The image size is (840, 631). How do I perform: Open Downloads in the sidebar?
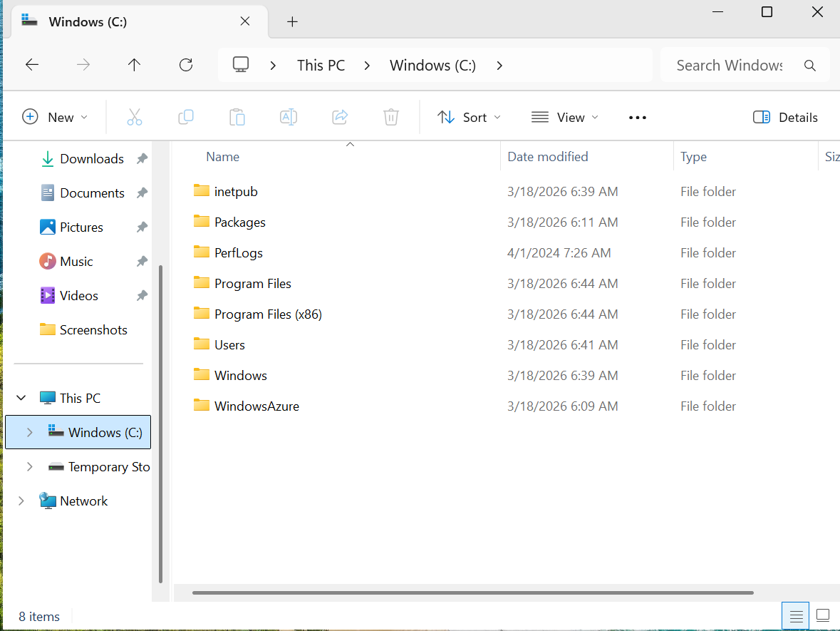pyautogui.click(x=92, y=159)
